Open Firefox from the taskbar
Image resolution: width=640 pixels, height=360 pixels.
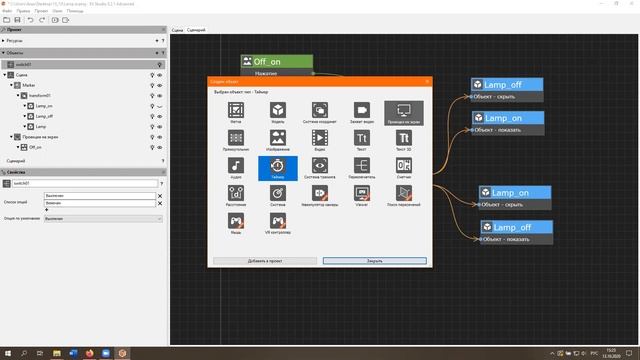(89, 353)
